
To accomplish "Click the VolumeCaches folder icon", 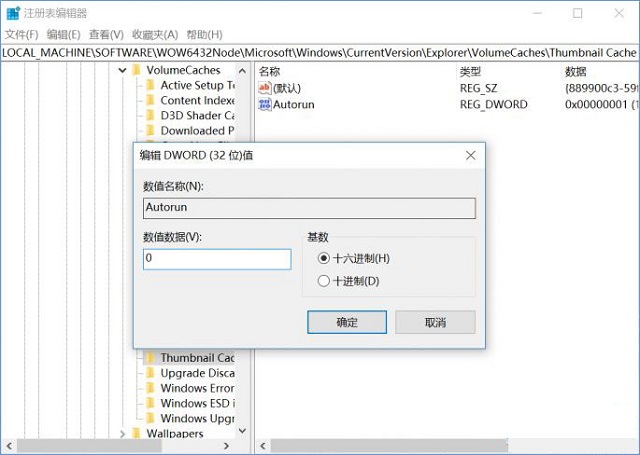I will tap(137, 70).
